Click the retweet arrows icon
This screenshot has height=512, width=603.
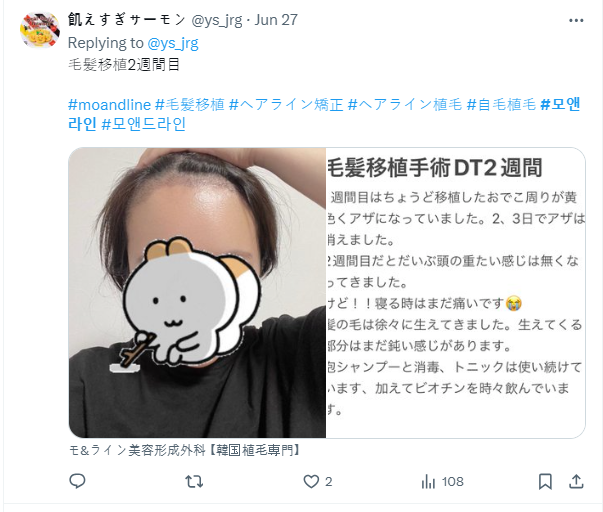tap(194, 481)
